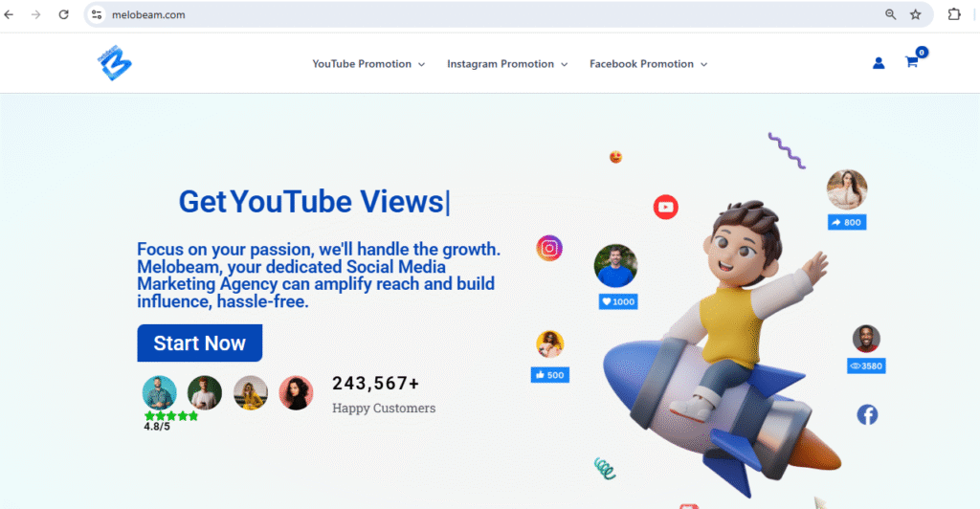Click the heart-eyes emoji icon
980x509 pixels.
[x=615, y=157]
